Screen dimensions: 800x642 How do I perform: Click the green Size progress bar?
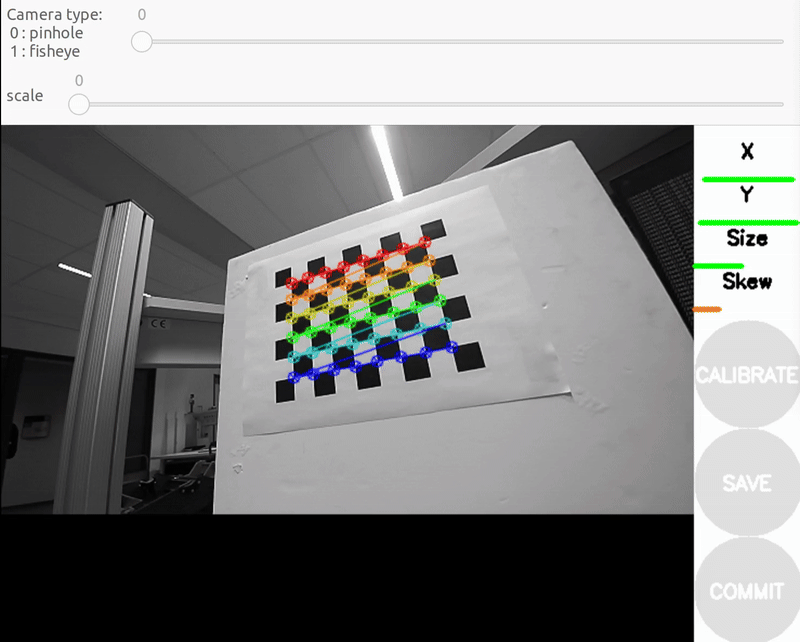pos(718,266)
